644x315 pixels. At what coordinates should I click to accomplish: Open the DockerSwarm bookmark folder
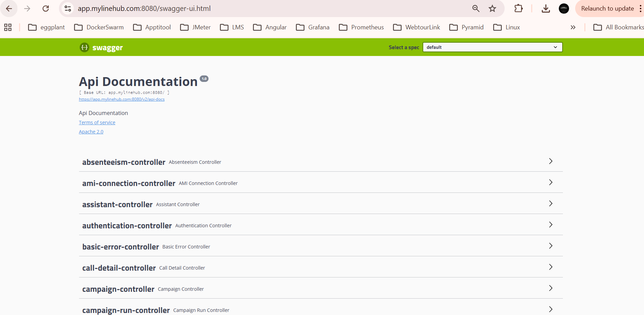tap(99, 27)
